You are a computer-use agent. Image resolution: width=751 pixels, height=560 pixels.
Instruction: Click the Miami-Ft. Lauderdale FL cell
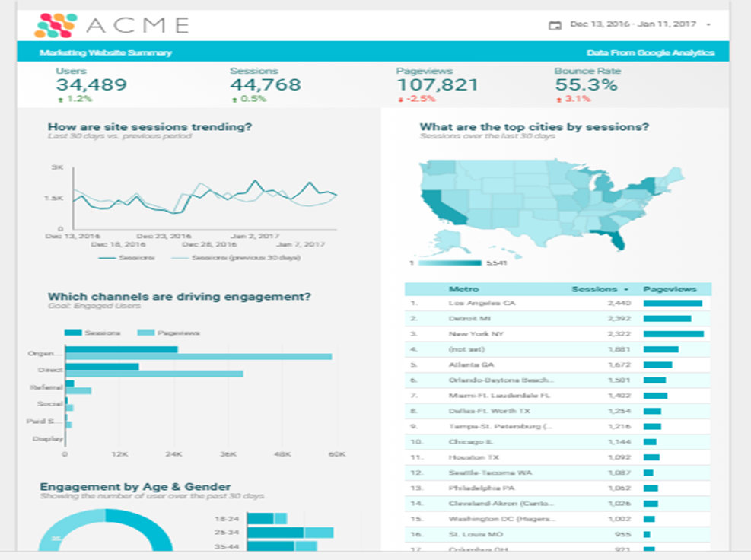(x=499, y=396)
